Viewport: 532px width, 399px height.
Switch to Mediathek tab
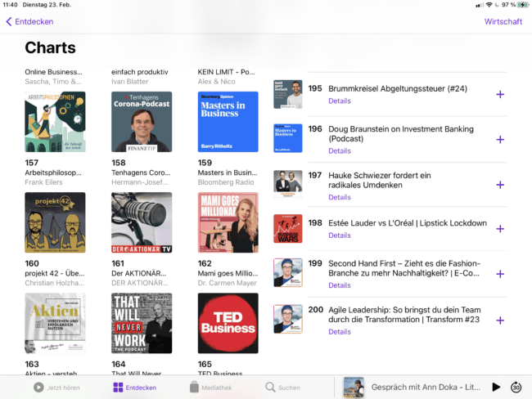(210, 388)
